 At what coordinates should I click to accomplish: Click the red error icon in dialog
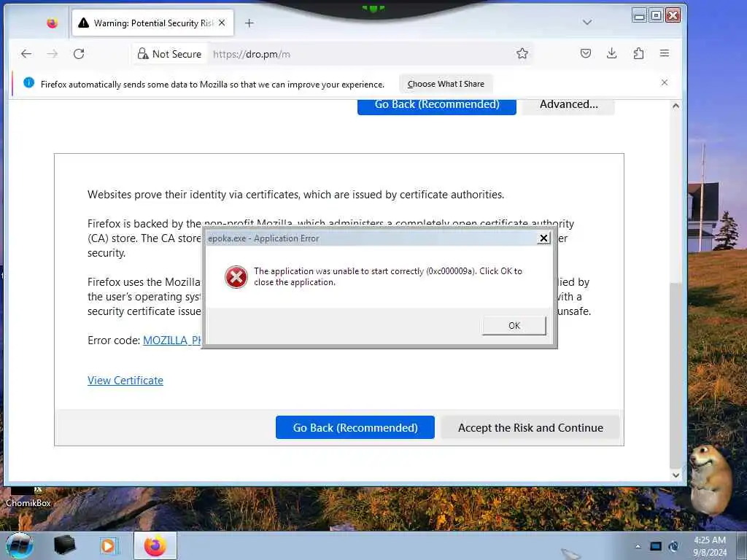(x=236, y=277)
